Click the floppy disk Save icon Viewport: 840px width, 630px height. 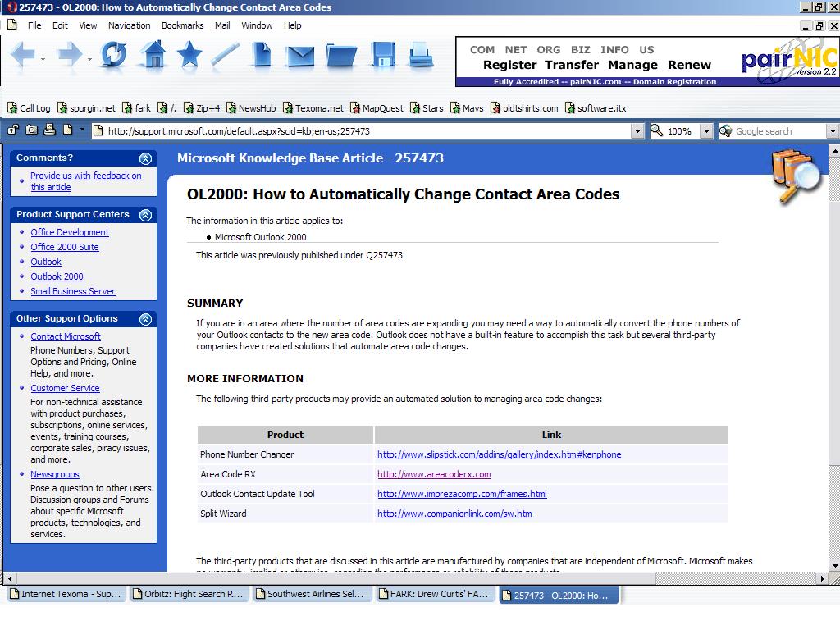click(383, 55)
